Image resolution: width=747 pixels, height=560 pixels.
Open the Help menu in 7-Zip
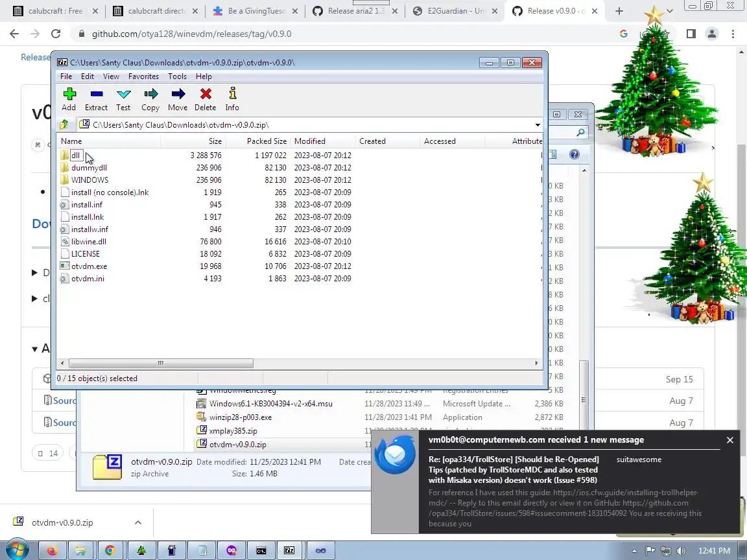(204, 76)
